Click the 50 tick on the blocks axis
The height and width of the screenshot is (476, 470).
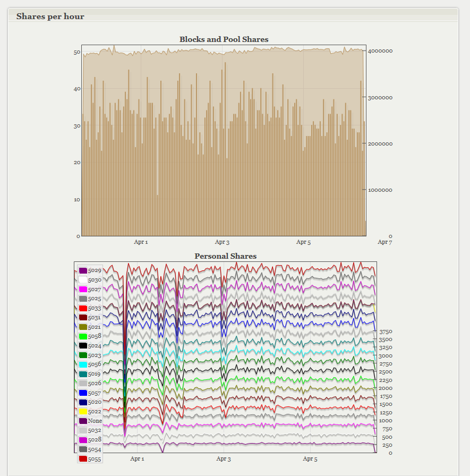[x=77, y=52]
